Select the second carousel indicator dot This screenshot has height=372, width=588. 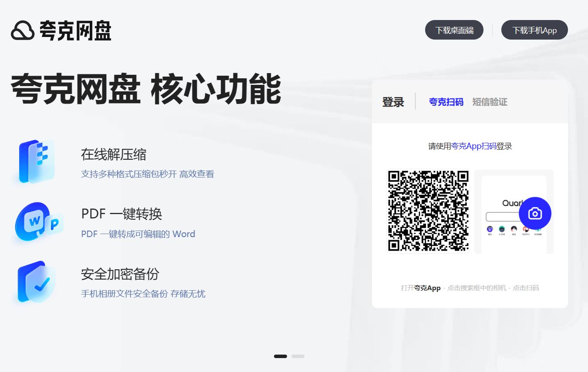point(298,356)
